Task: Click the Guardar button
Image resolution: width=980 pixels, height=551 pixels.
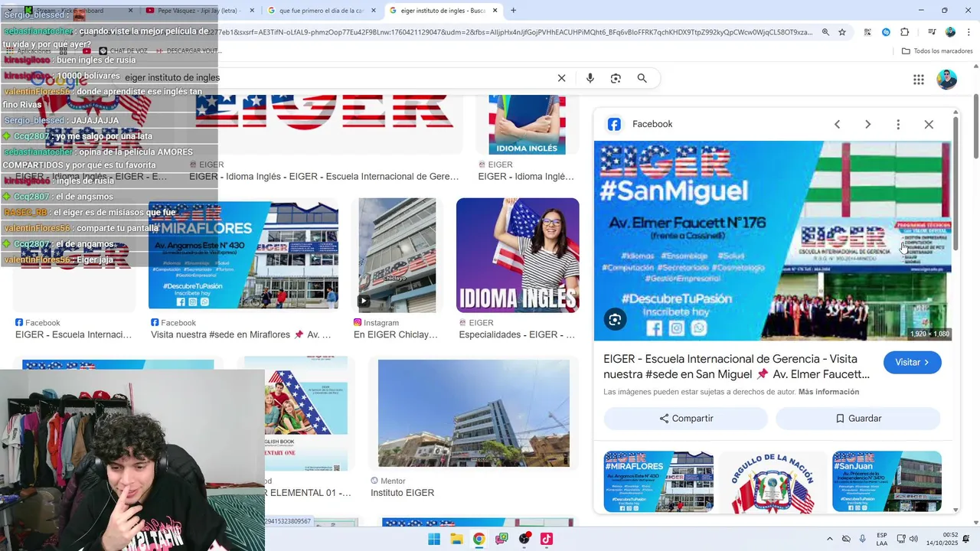Action: tap(857, 419)
